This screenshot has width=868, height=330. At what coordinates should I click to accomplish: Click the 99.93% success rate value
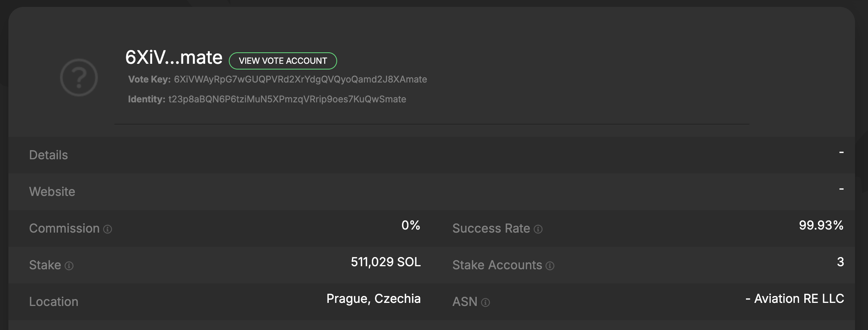(821, 225)
